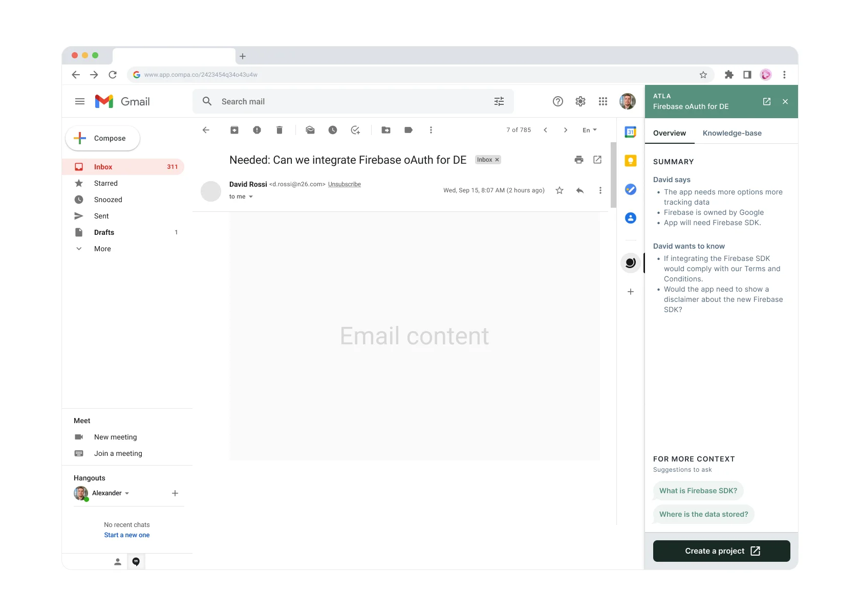Open more options in email toolbar

[431, 130]
